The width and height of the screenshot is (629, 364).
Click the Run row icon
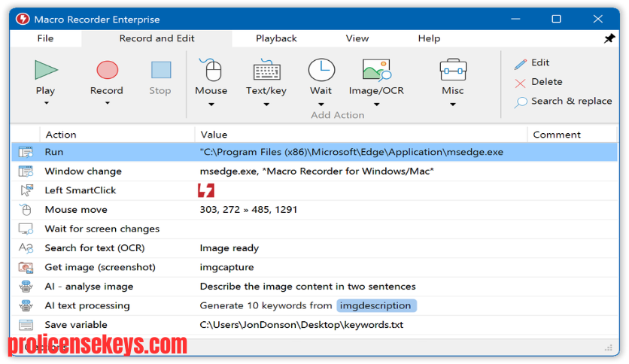pyautogui.click(x=26, y=153)
